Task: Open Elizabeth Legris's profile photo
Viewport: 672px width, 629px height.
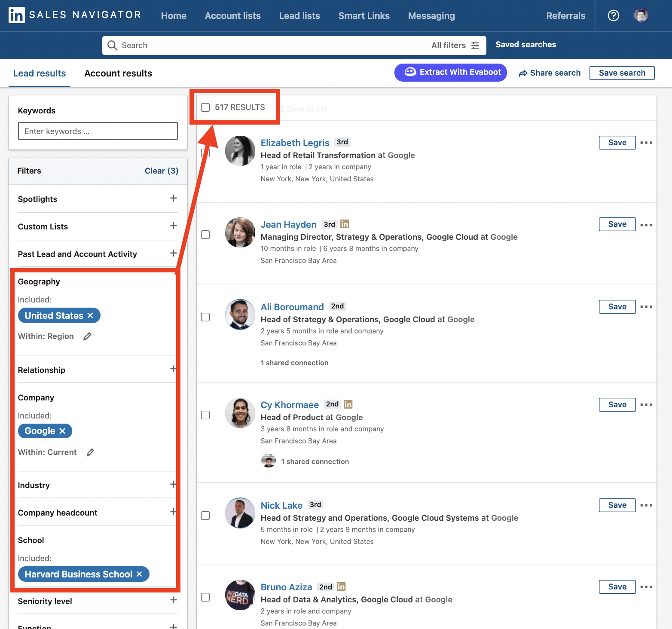Action: point(240,151)
